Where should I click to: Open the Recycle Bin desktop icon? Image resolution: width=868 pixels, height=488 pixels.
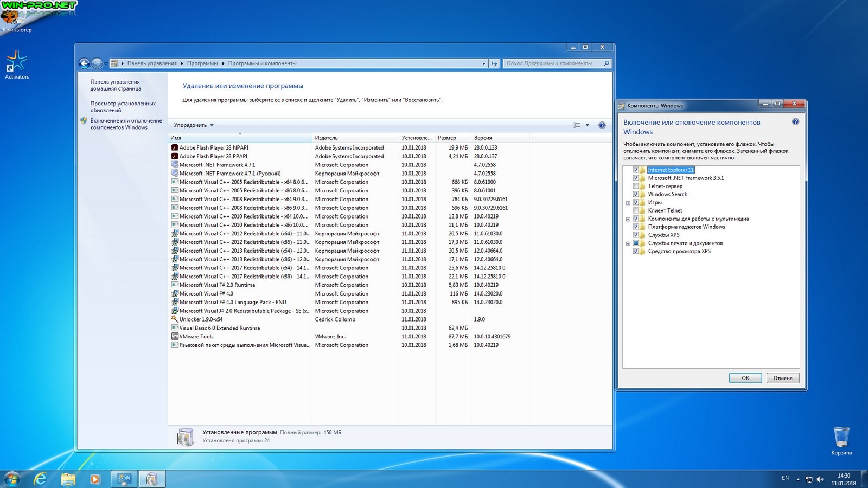(841, 438)
